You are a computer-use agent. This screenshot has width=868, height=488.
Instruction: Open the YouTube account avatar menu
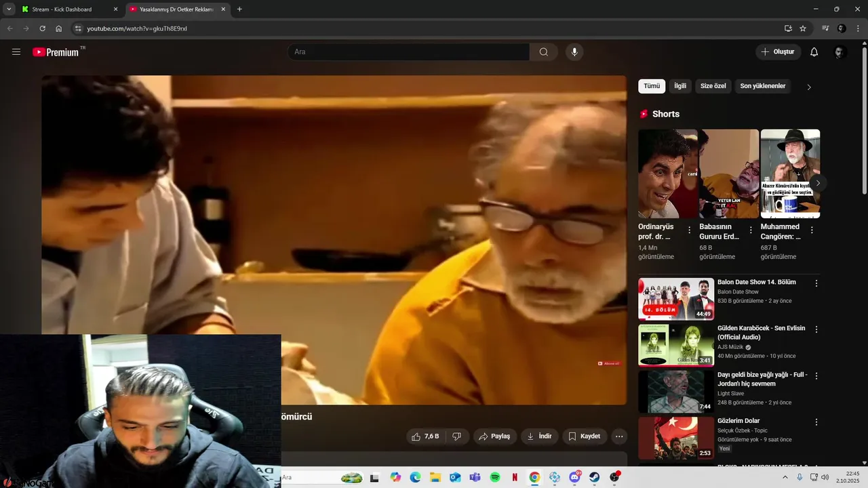pos(840,52)
